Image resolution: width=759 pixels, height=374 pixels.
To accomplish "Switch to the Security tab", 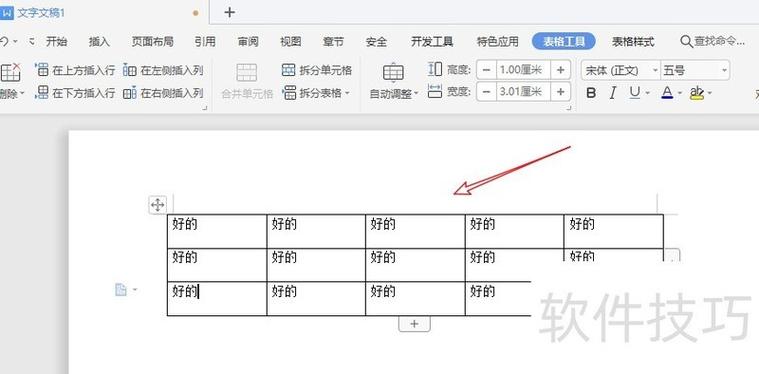I will (376, 42).
